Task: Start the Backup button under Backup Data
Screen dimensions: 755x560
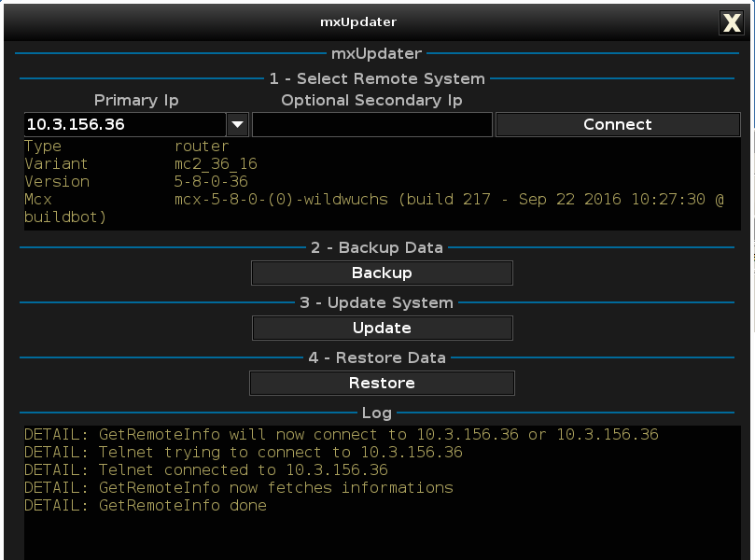Action: tap(382, 273)
